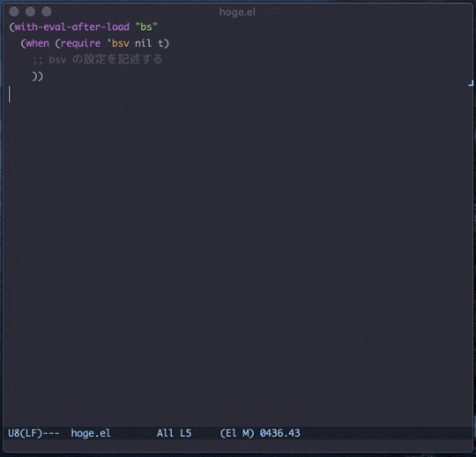Screen dimensions: 476x457
Task: Click the U8(LF) encoding indicator in mode line
Action: click(x=25, y=433)
